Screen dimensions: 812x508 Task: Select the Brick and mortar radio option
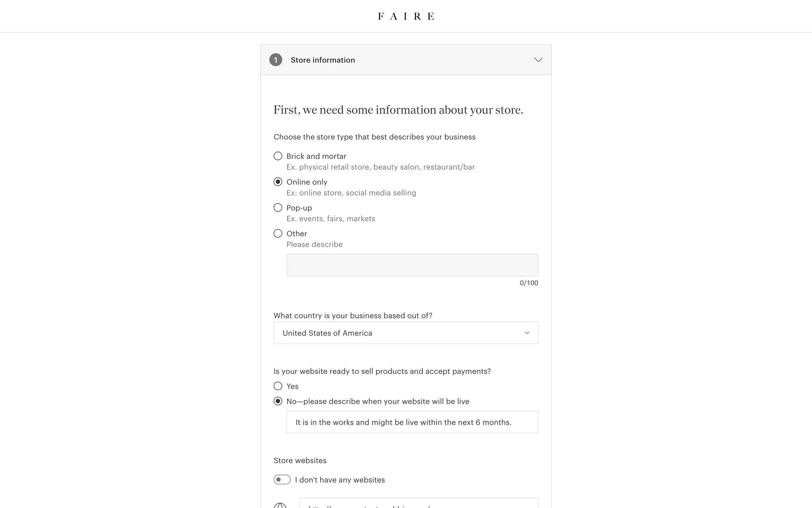[278, 156]
